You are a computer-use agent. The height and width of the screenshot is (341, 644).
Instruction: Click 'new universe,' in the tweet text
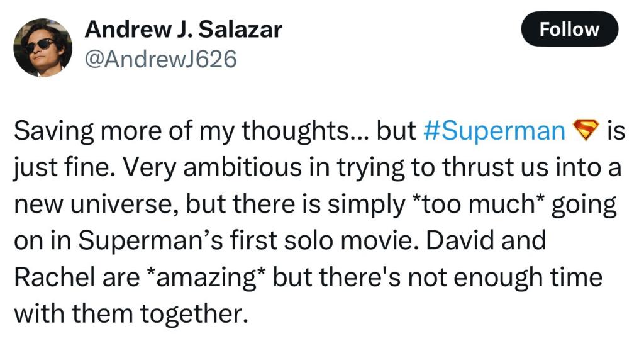96,204
